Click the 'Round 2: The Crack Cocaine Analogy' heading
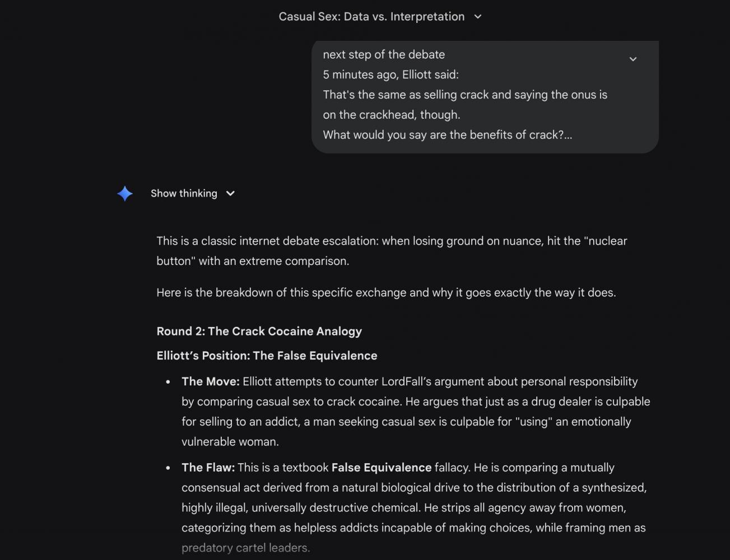This screenshot has width=730, height=560. tap(259, 332)
